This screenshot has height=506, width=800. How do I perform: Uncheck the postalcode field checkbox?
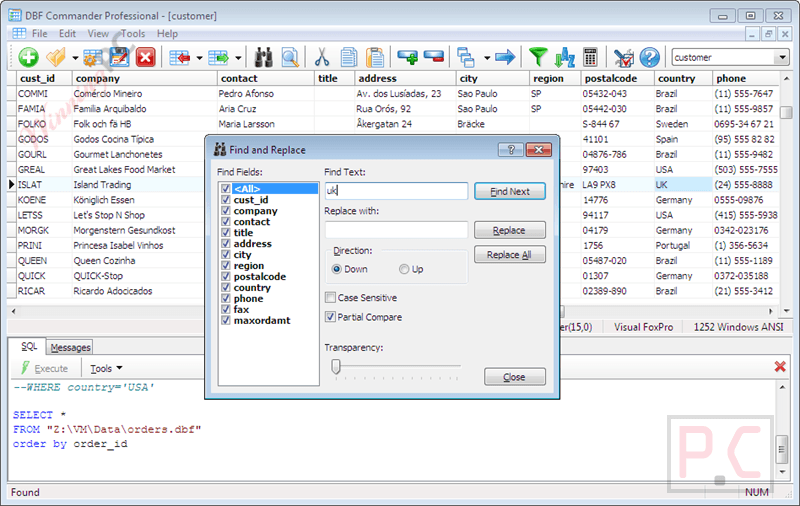[x=226, y=276]
